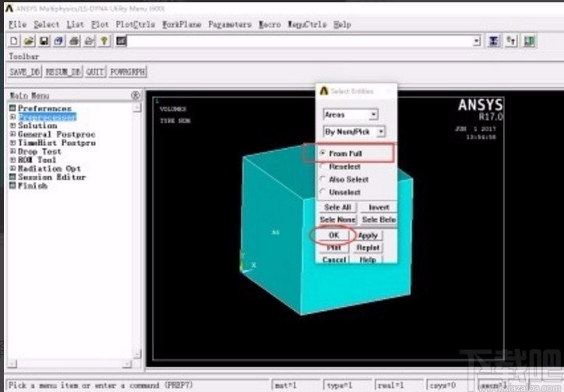Viewport: 564px width, 392px height.
Task: Click the Main Menu scroll-down arrow
Action: pyautogui.click(x=136, y=355)
